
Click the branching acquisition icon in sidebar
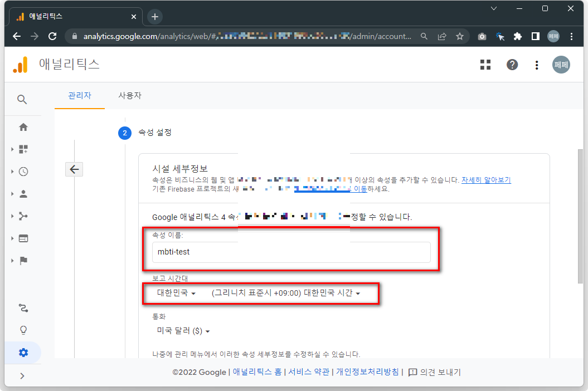(x=23, y=216)
